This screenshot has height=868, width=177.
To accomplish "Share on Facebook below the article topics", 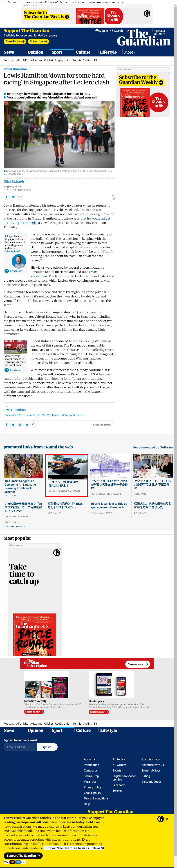I will click(x=6, y=425).
